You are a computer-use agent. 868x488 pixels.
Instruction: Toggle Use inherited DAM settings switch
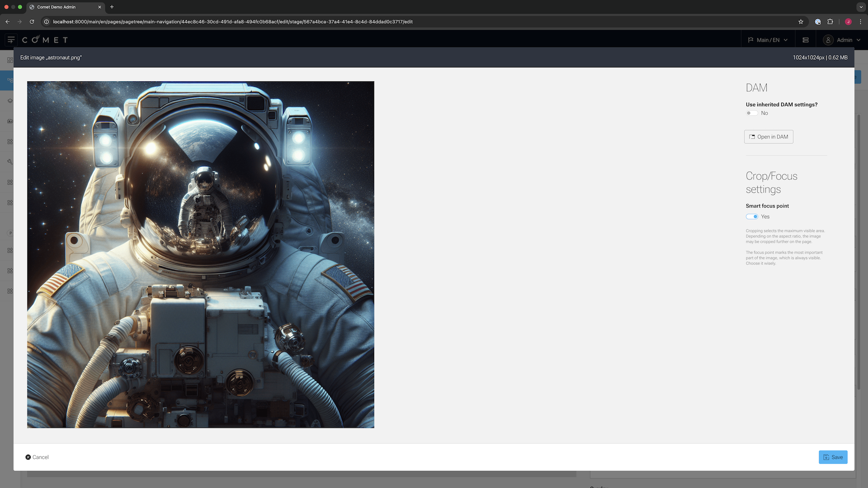(x=751, y=113)
